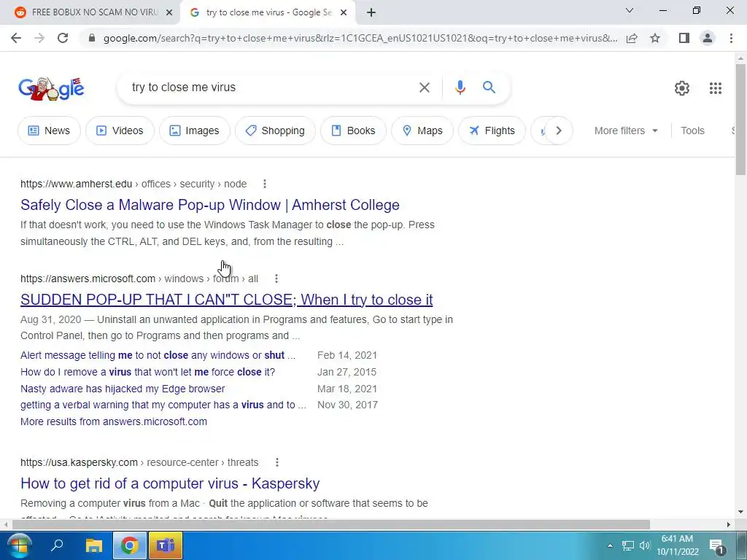Show hidden system tray icons
The image size is (747, 560).
[610, 545]
